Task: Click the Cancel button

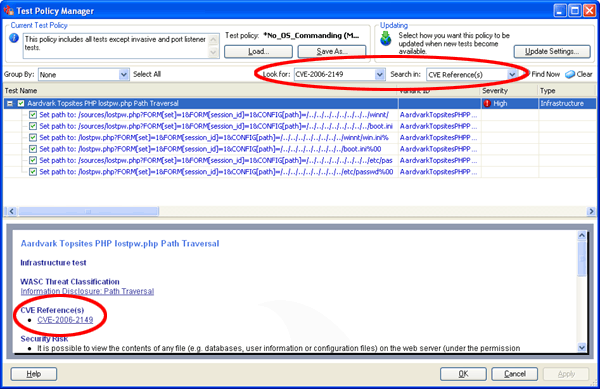Action: pyautogui.click(x=515, y=374)
